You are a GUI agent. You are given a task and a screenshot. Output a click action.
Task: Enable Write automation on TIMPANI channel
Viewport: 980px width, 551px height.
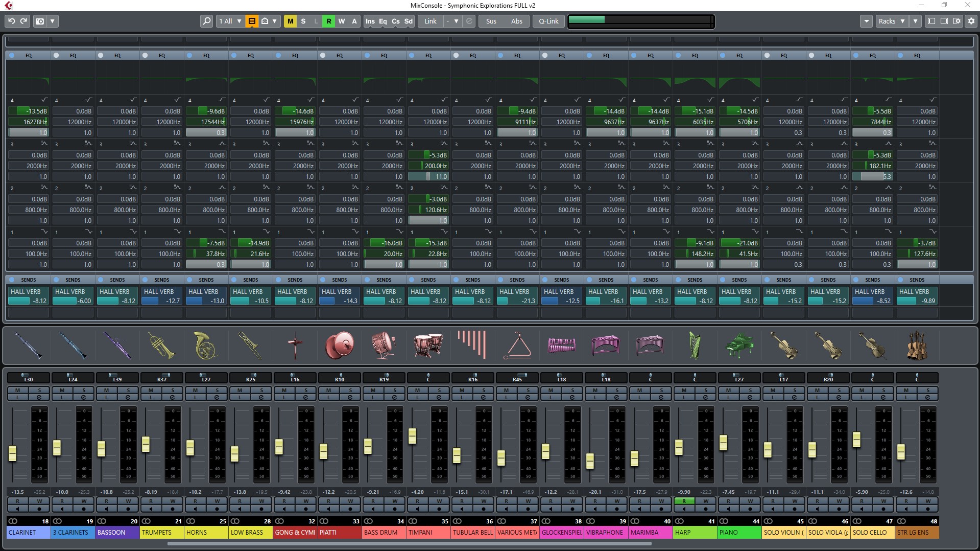tap(439, 501)
